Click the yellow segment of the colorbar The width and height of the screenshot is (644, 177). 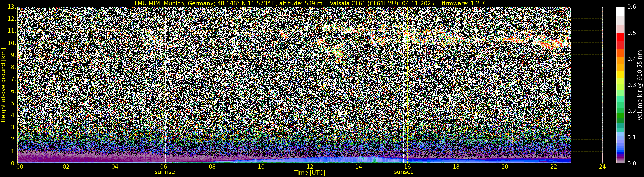click(620, 74)
